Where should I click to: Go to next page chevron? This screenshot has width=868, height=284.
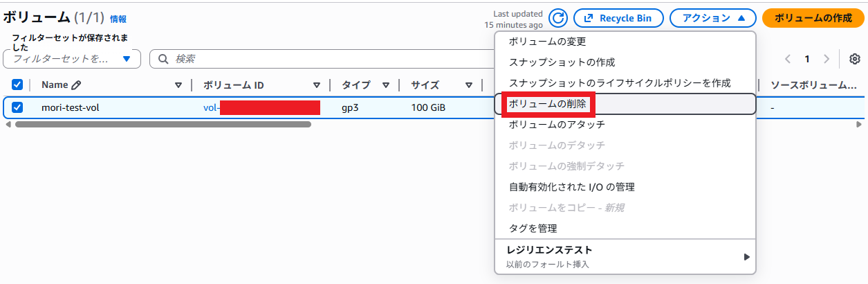[x=826, y=59]
